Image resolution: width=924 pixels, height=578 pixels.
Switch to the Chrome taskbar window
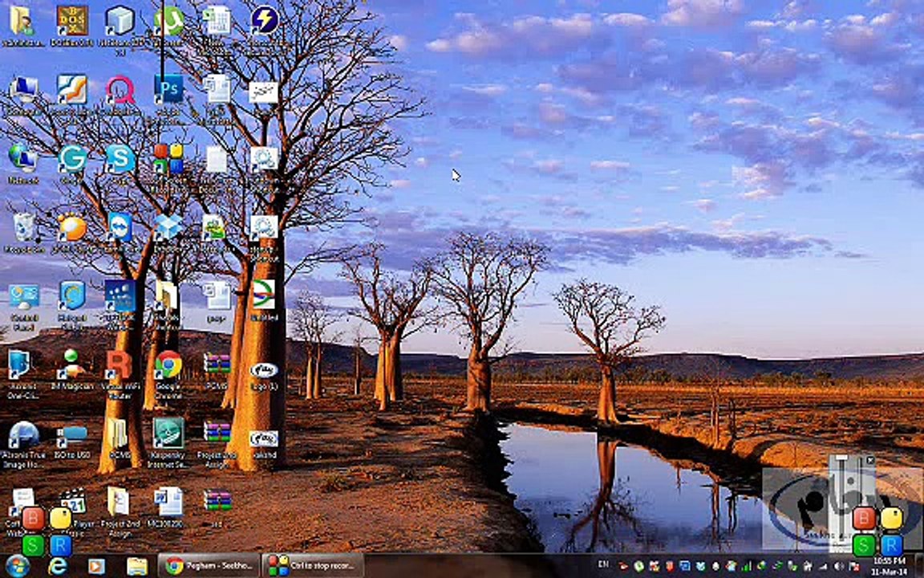click(x=208, y=566)
